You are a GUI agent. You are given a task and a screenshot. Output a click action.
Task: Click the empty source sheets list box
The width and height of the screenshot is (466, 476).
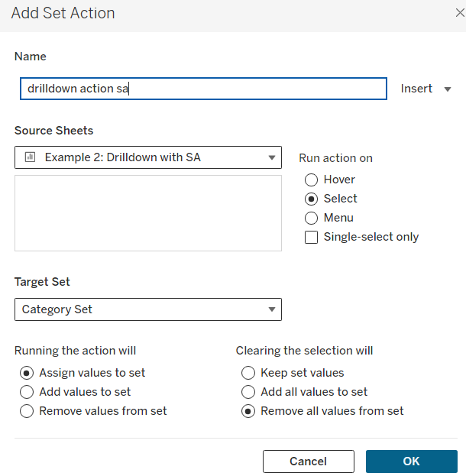tap(147, 212)
